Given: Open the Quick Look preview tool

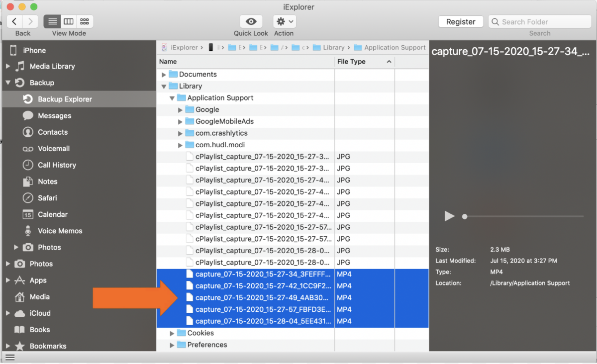Looking at the screenshot, I should (251, 21).
